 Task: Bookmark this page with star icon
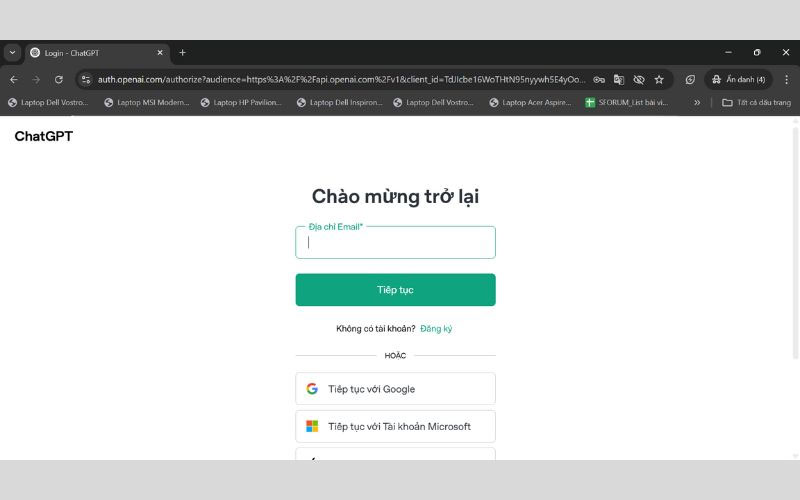click(659, 80)
